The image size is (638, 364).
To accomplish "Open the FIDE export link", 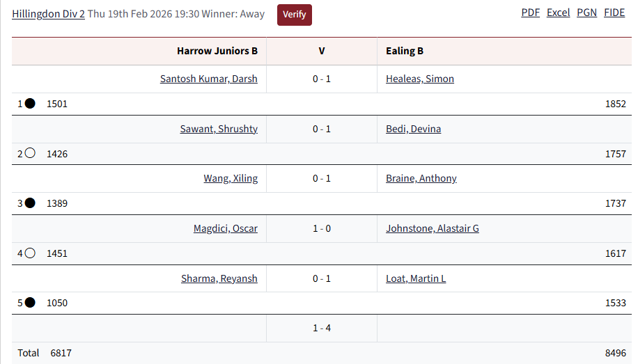I will pos(614,13).
